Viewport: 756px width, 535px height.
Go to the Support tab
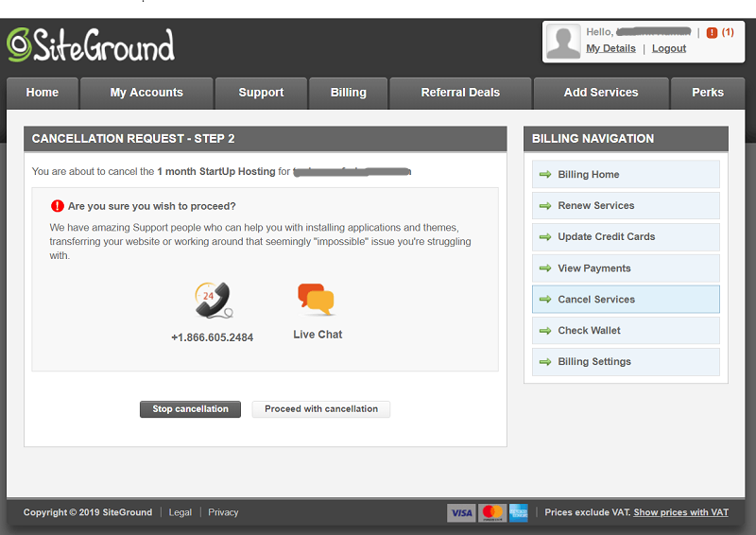[x=261, y=93]
